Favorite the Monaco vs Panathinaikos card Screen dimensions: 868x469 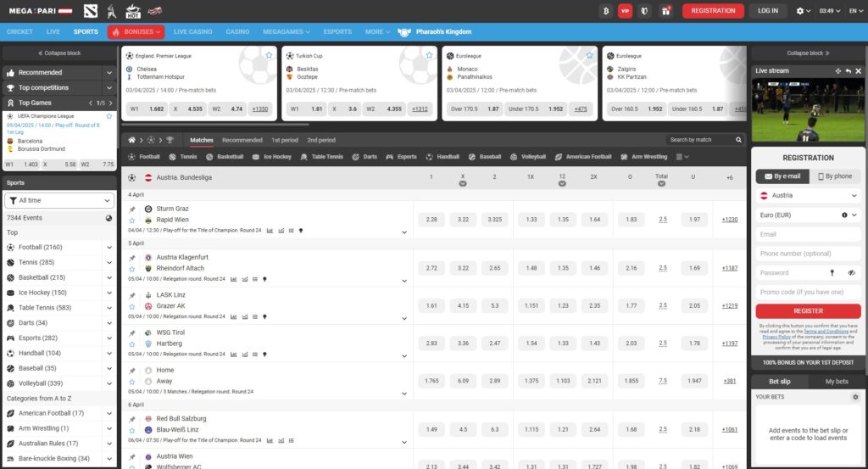tap(590, 55)
